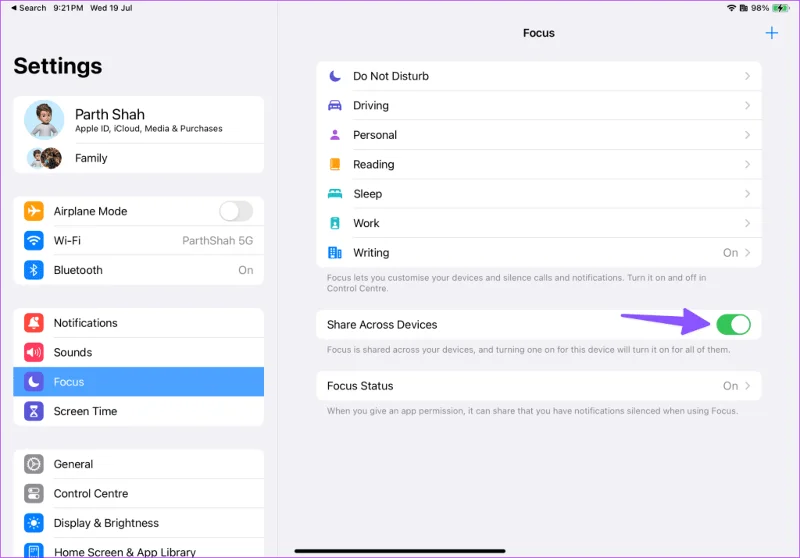Turn off Share Across Devices switch
This screenshot has height=558, width=800.
tap(733, 324)
